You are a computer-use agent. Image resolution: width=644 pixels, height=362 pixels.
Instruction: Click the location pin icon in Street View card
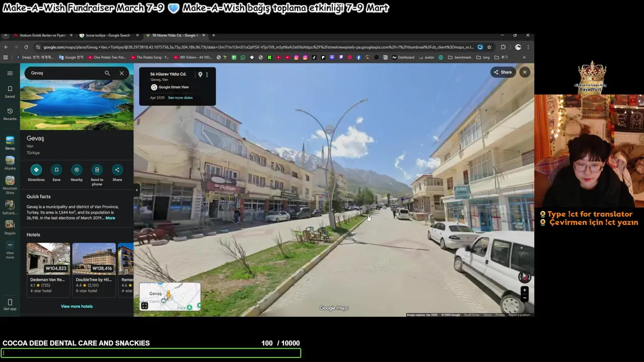point(200,74)
